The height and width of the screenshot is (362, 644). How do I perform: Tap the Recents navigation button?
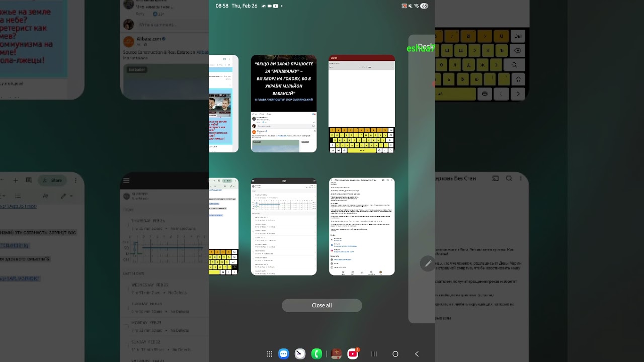[x=374, y=354]
